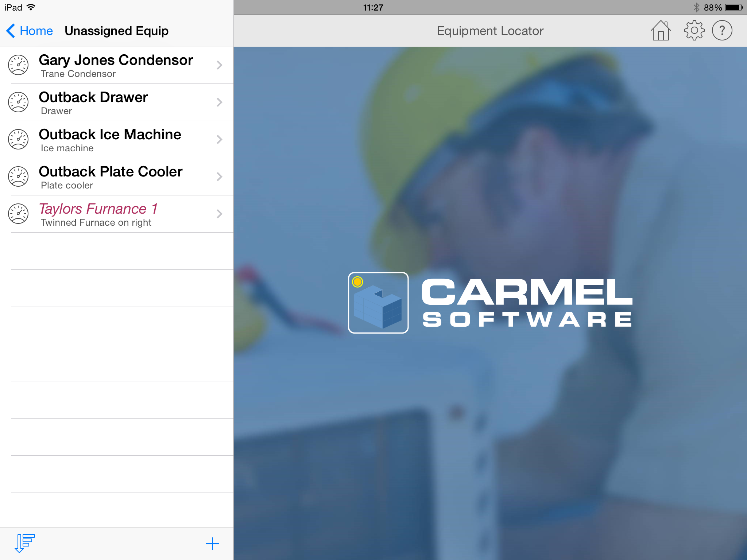The height and width of the screenshot is (560, 747).
Task: Select Outback Ice Machine item
Action: pyautogui.click(x=117, y=140)
